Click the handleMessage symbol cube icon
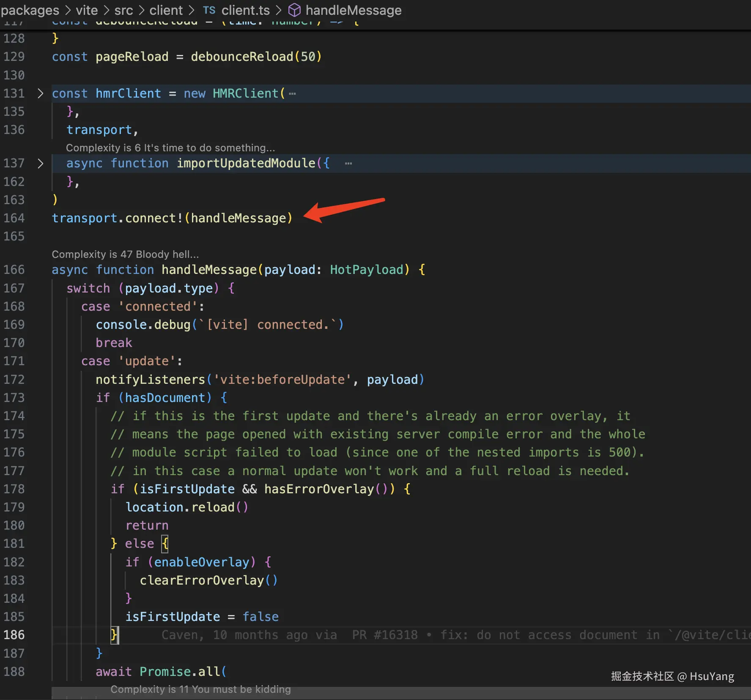The width and height of the screenshot is (751, 700). point(294,10)
